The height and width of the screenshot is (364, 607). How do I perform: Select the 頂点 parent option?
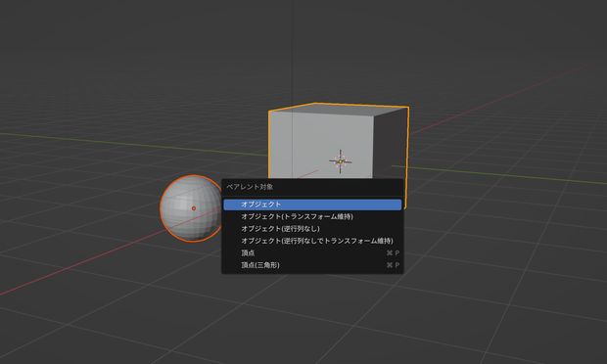coord(312,253)
